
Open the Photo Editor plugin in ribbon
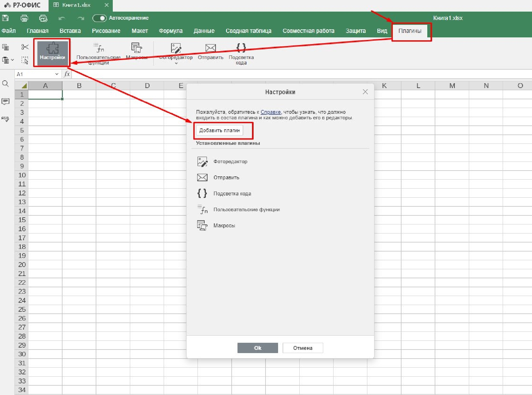coord(176,48)
